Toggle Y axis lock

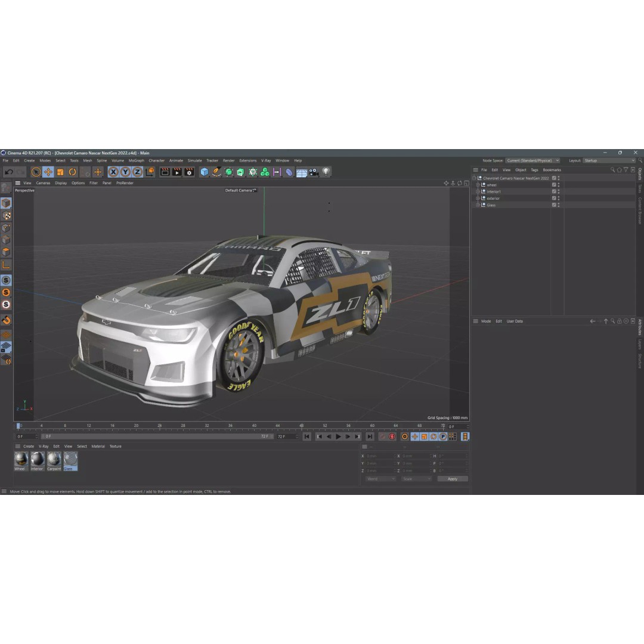125,172
